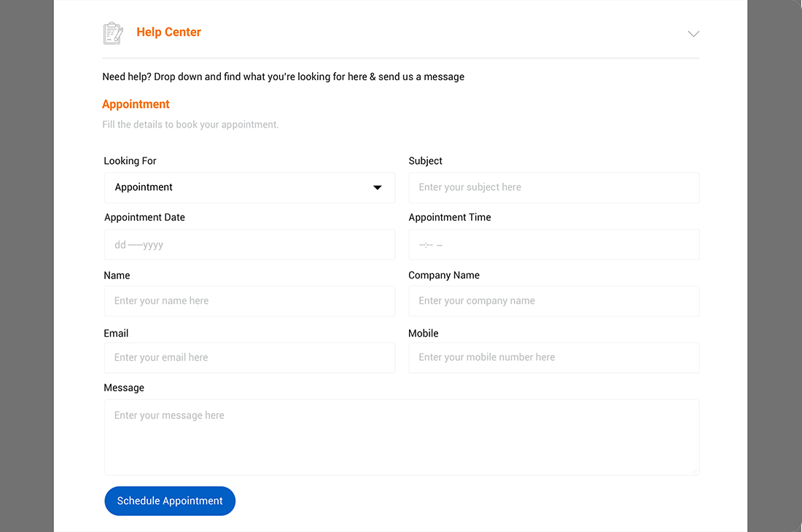Click the Mobile label

coord(424,333)
